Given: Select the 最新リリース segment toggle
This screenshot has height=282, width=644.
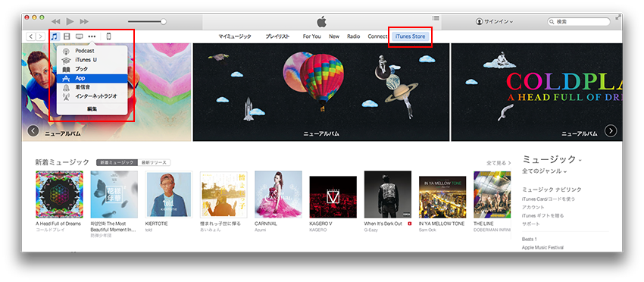Looking at the screenshot, I should tap(155, 162).
